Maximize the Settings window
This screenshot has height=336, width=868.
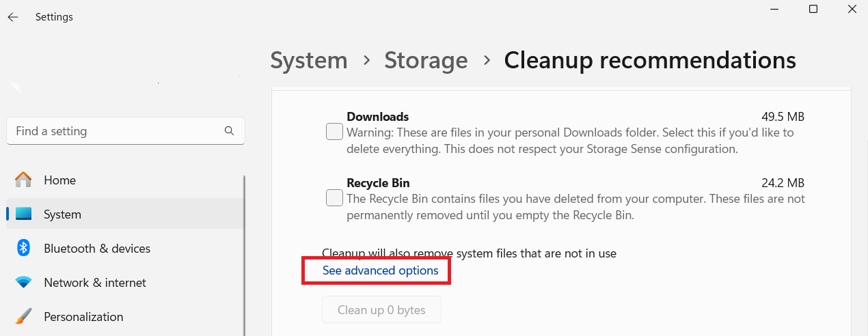coord(813,10)
